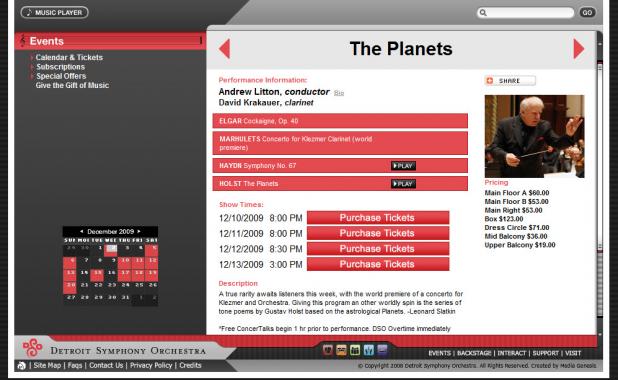Open SUPPORT in the footer navigation
Viewport: 618px width, 380px height.
click(x=545, y=353)
